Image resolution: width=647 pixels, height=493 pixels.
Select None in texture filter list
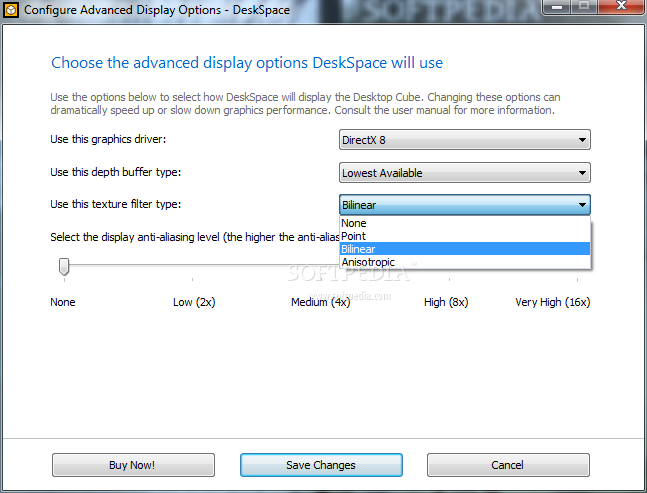(x=465, y=223)
